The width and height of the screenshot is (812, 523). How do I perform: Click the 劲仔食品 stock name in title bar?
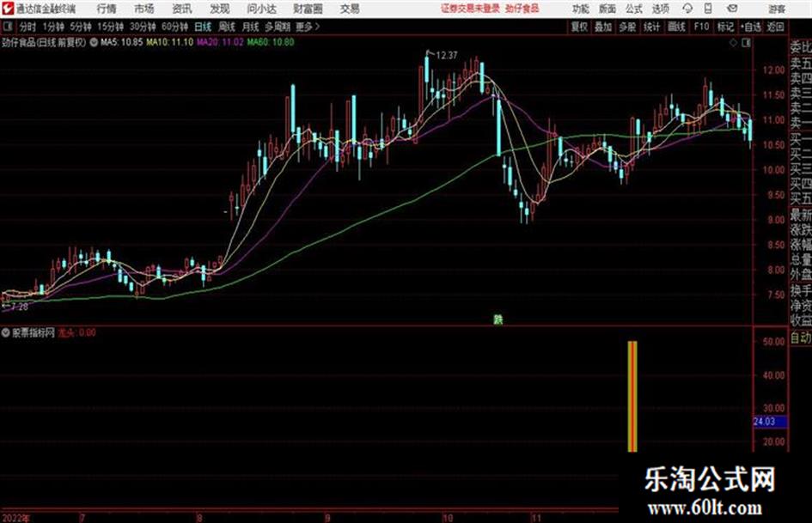pyautogui.click(x=522, y=9)
